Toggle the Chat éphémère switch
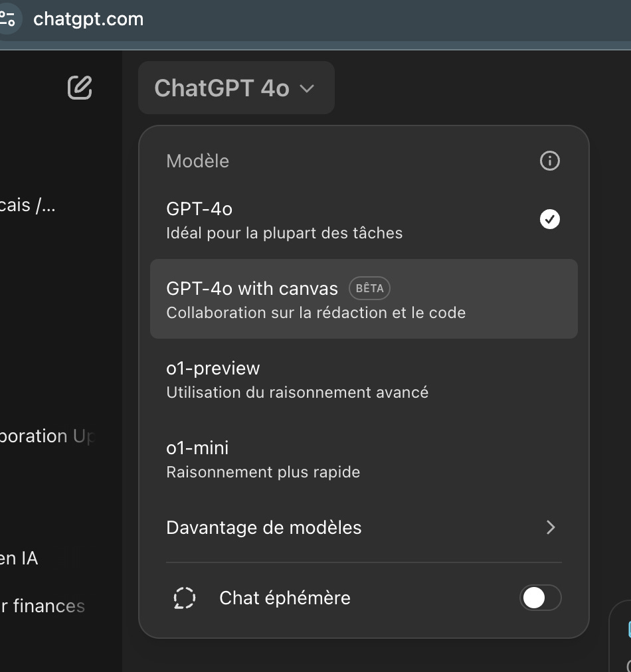631x672 pixels. click(540, 598)
